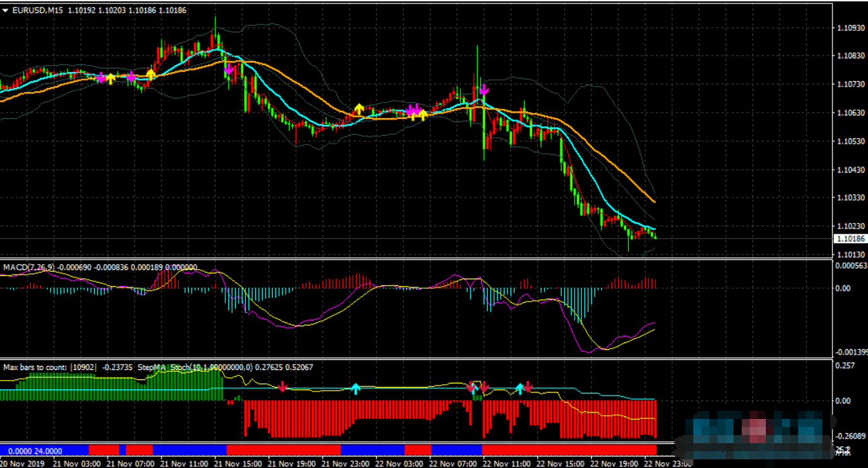Screen dimensions: 868x468
Task: Click the magenta sell arrow below the 21 Nov 15:00 peak
Action: pyautogui.click(x=228, y=68)
